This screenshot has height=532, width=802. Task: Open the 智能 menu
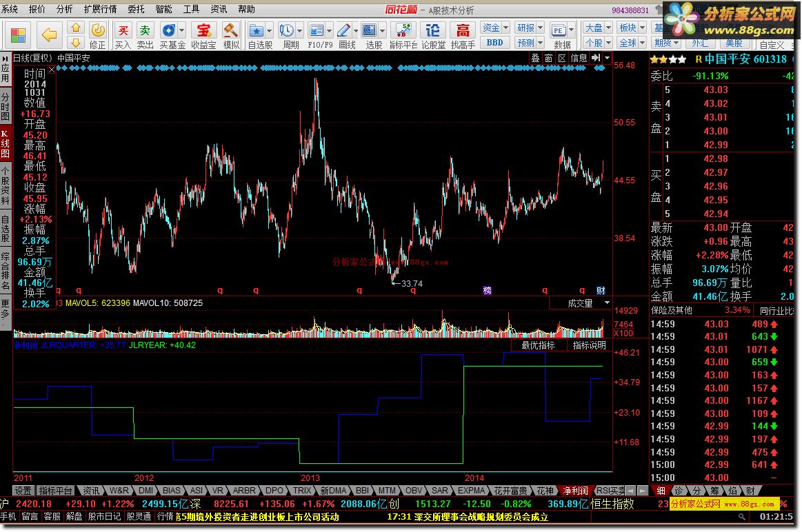coord(163,9)
